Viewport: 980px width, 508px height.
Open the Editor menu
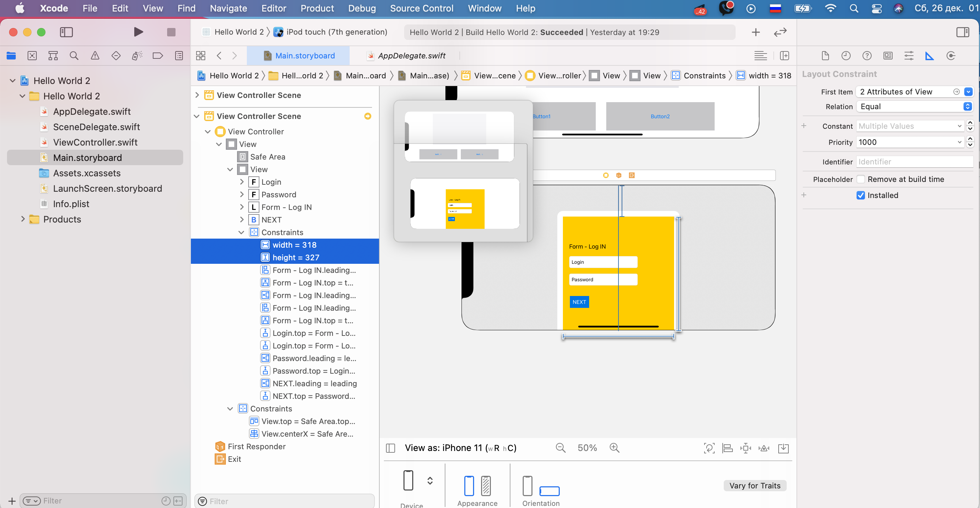[x=273, y=8]
